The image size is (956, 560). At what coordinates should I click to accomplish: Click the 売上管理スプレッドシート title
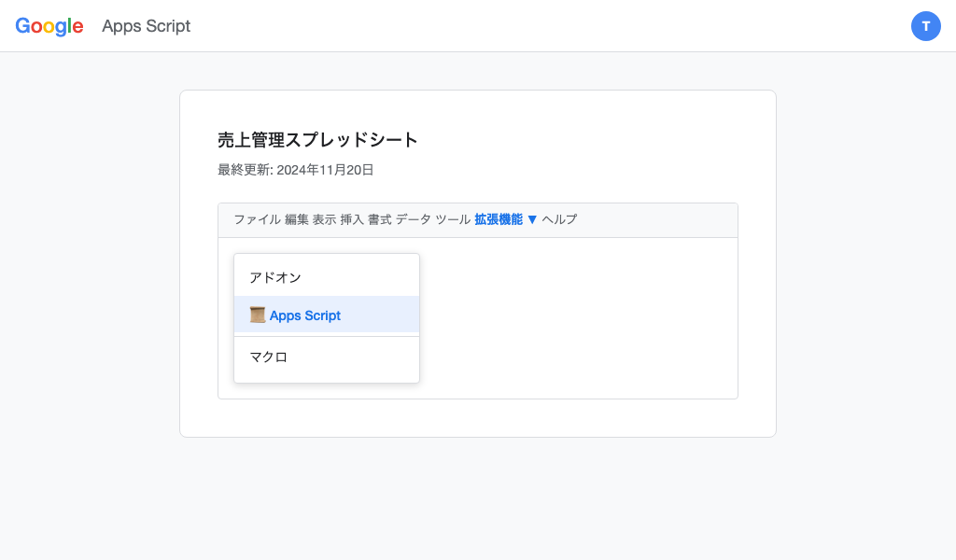pos(317,140)
